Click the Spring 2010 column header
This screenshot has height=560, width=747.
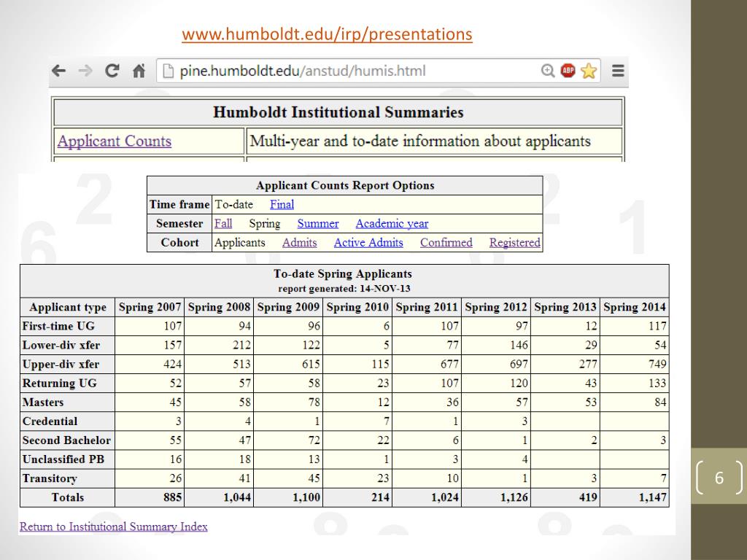pyautogui.click(x=357, y=307)
